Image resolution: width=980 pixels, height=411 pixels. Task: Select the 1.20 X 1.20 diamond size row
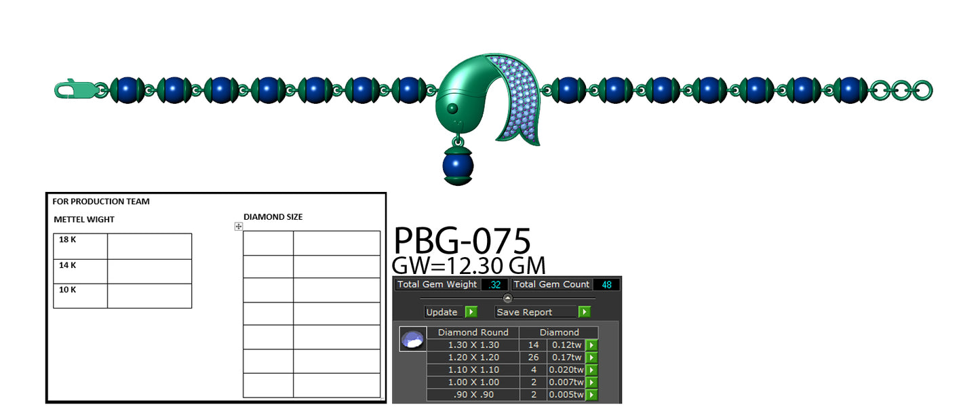(x=473, y=357)
